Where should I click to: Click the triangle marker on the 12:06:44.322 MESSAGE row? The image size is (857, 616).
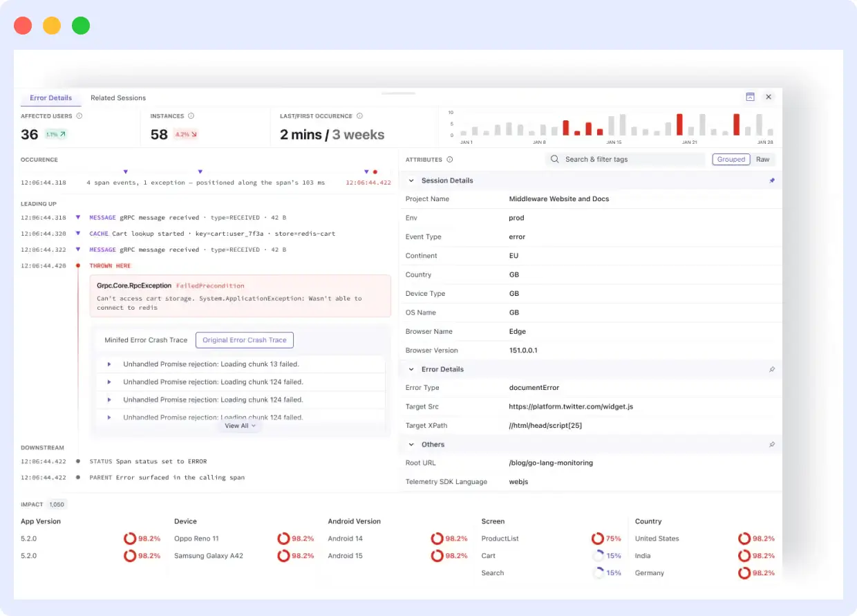click(78, 250)
